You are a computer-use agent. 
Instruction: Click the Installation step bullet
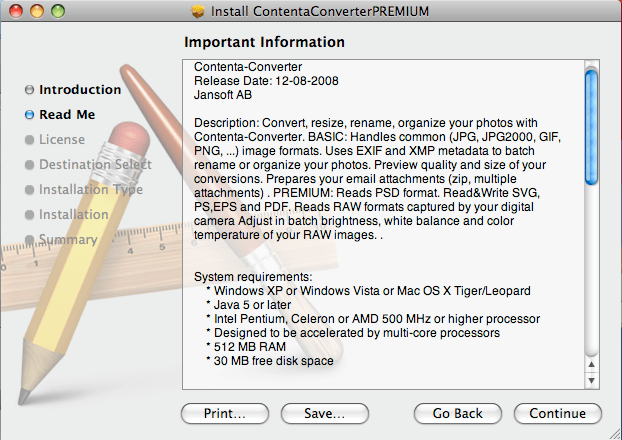[29, 215]
